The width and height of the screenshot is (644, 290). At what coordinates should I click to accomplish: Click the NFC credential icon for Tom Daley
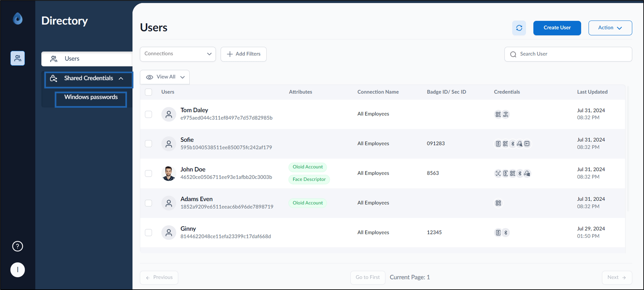tap(506, 114)
